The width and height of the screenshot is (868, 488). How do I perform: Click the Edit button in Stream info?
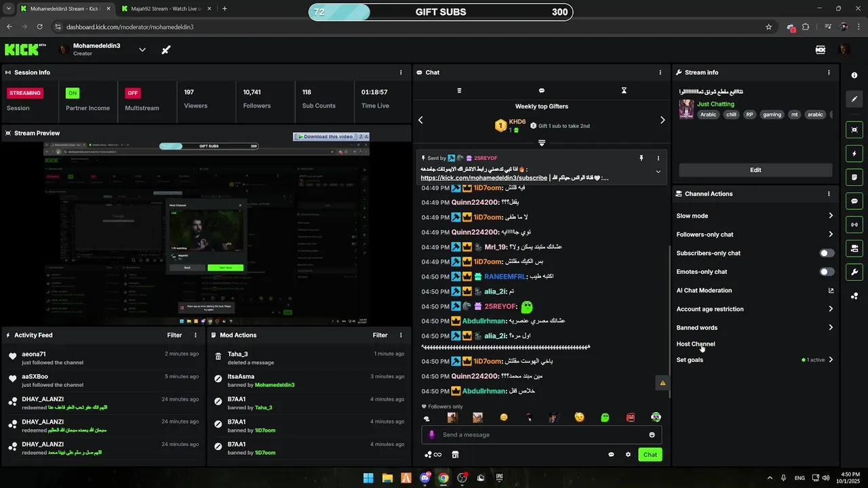(x=755, y=170)
